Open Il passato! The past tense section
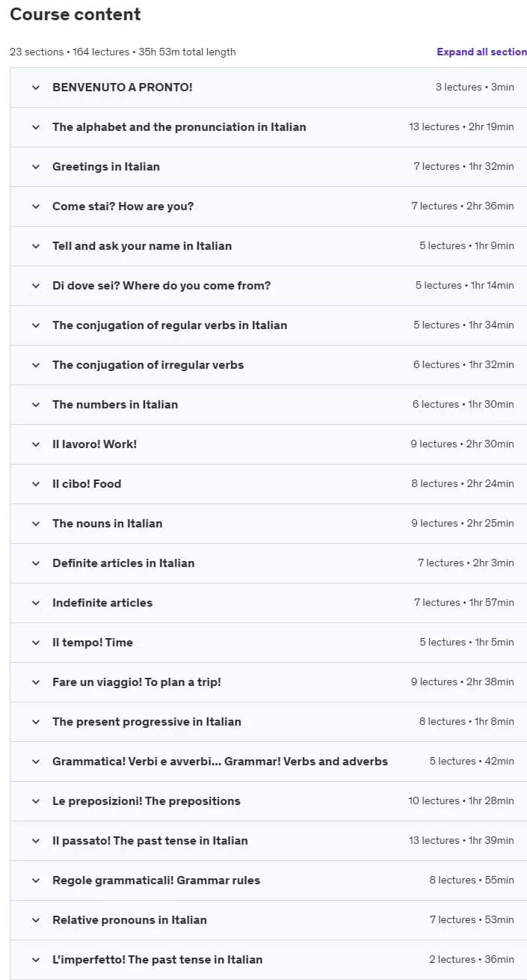The image size is (527, 980). click(268, 841)
